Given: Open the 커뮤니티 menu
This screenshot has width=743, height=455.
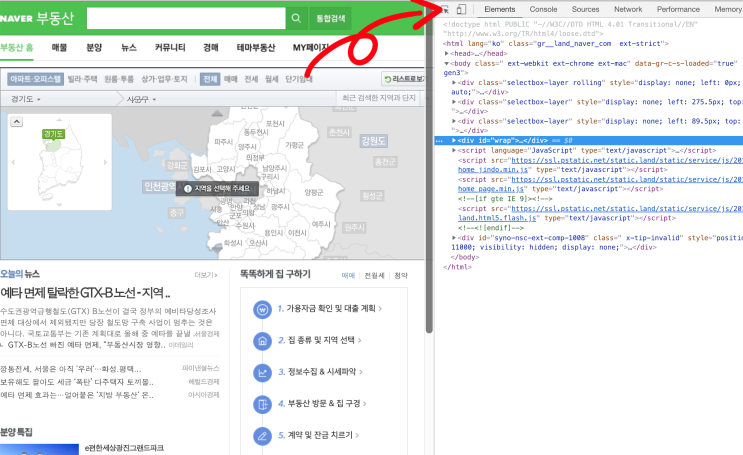Looking at the screenshot, I should pos(170,47).
